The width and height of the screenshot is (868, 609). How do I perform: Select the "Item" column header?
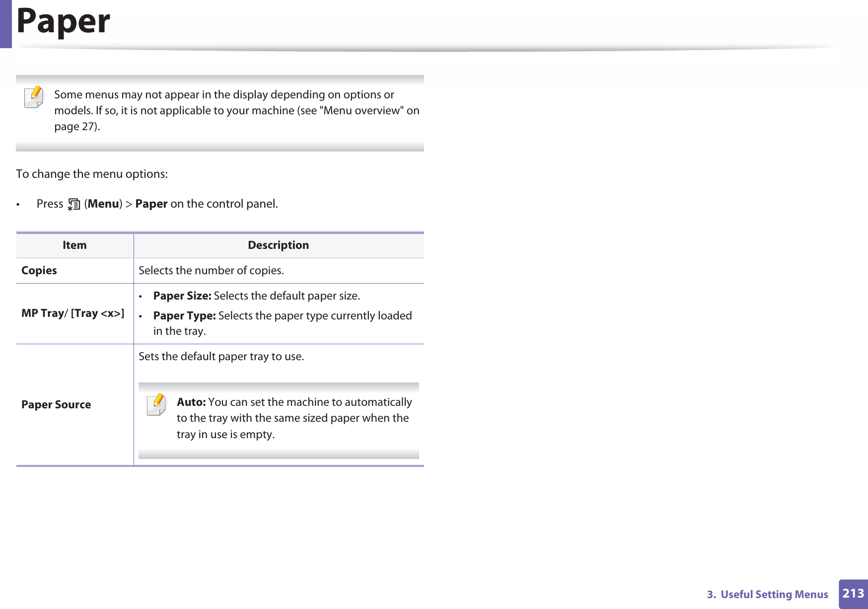click(x=74, y=245)
